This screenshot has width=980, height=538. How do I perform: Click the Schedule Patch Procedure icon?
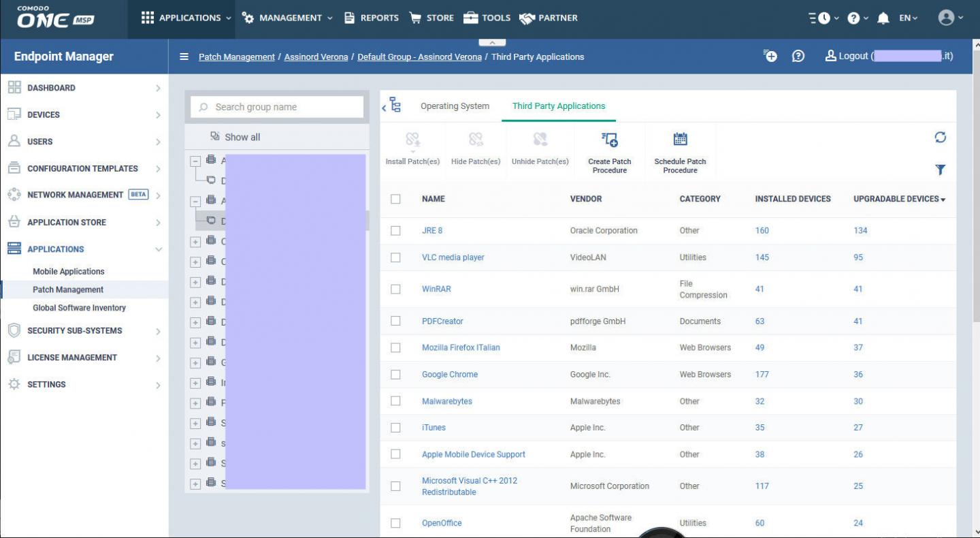tap(680, 140)
